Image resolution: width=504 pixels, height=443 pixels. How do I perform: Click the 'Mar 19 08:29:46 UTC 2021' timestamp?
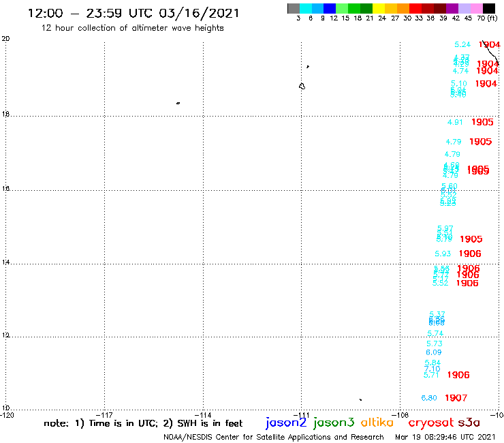(x=445, y=437)
